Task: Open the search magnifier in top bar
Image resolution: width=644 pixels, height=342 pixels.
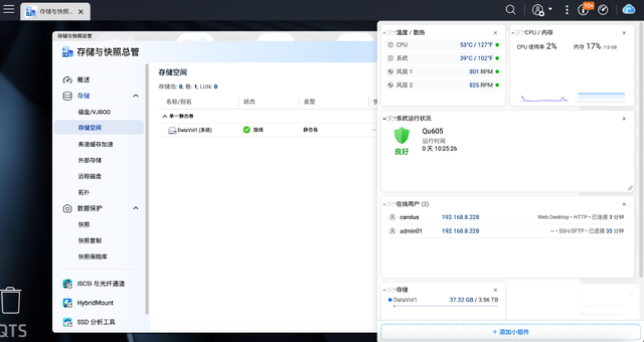Action: (510, 10)
